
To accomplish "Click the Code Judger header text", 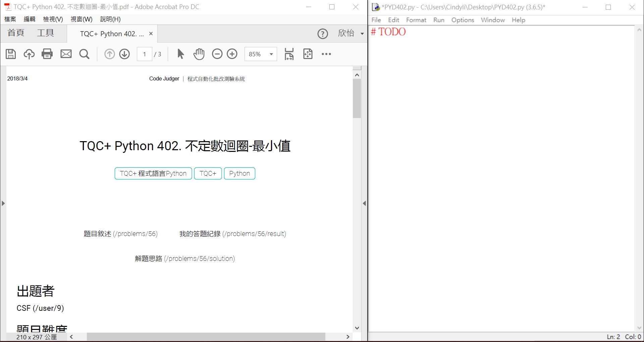I will tap(164, 78).
